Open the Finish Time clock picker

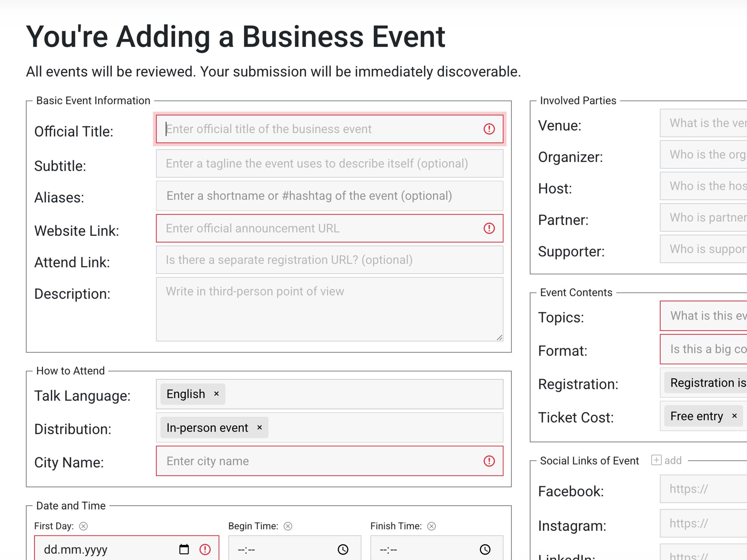tap(485, 549)
